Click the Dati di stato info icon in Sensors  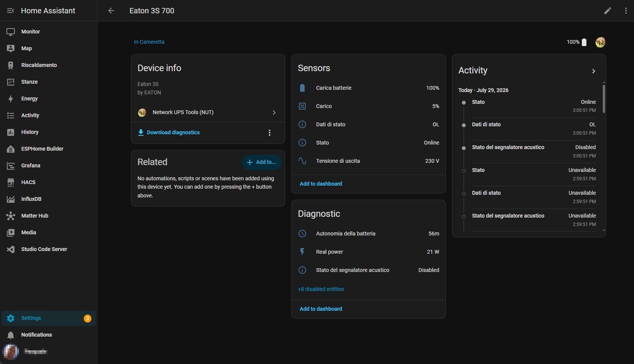pyautogui.click(x=302, y=124)
